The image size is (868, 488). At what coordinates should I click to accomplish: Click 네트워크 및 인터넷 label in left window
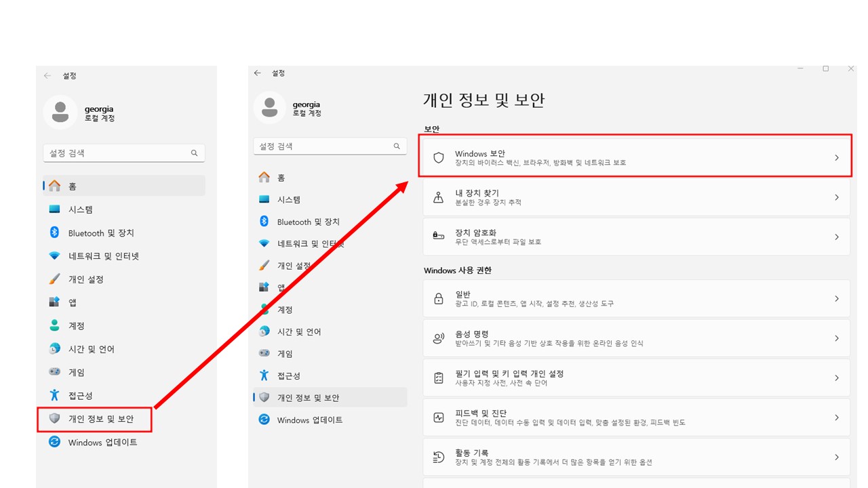tap(104, 256)
